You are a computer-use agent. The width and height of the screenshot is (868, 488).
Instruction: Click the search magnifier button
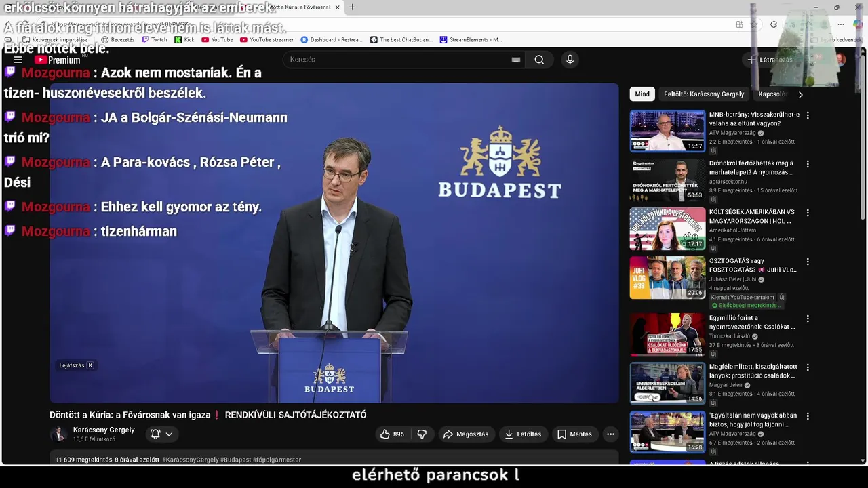point(539,60)
